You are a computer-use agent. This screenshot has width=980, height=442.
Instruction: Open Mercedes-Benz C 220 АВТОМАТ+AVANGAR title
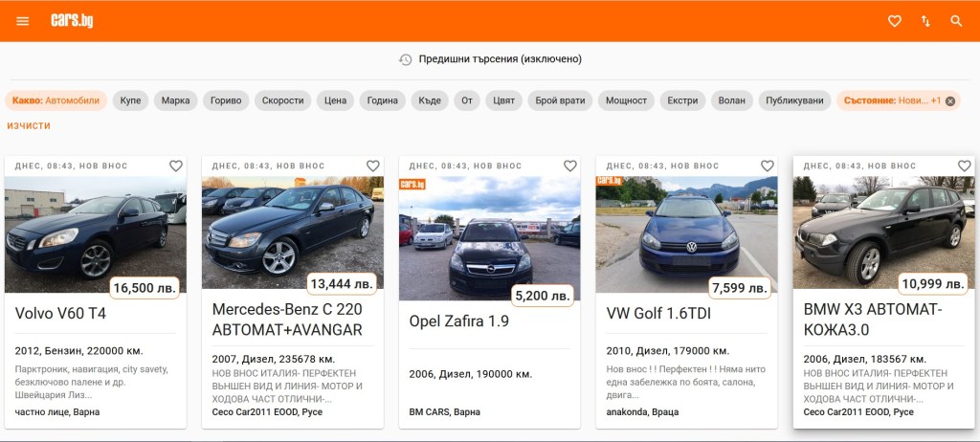click(x=287, y=320)
